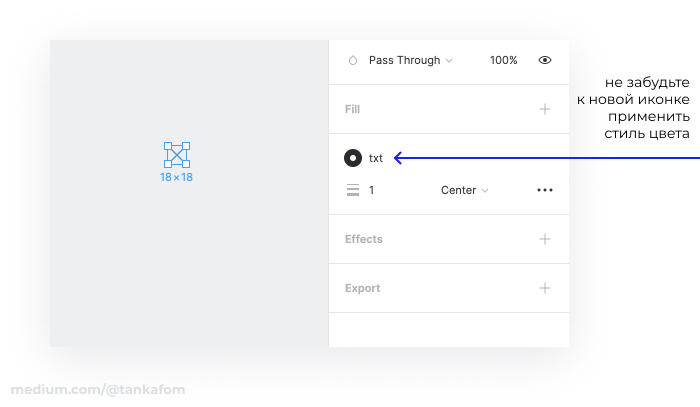The width and height of the screenshot is (700, 407).
Task: Add a new effect with plus icon
Action: [x=545, y=239]
